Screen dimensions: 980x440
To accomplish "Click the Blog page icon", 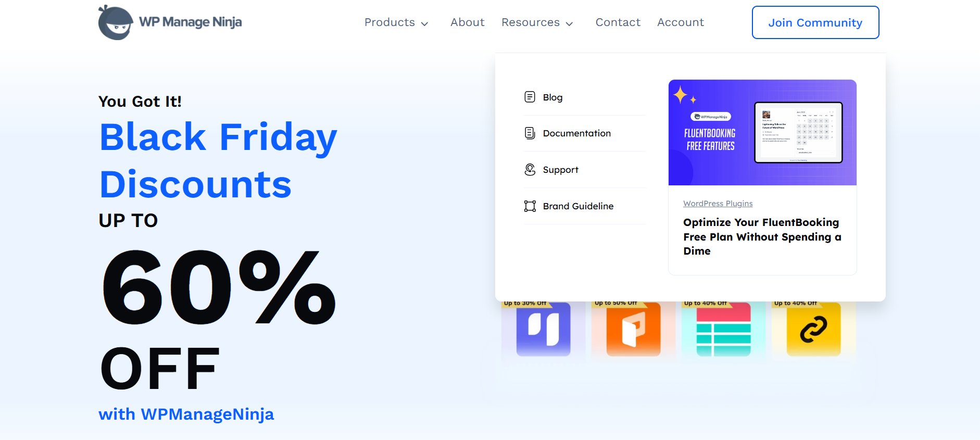I will [x=530, y=97].
